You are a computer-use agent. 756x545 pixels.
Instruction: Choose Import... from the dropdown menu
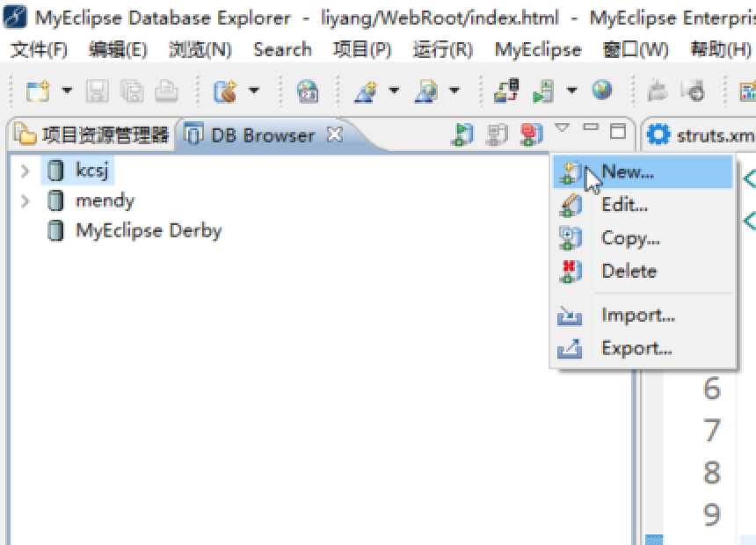[x=643, y=316]
